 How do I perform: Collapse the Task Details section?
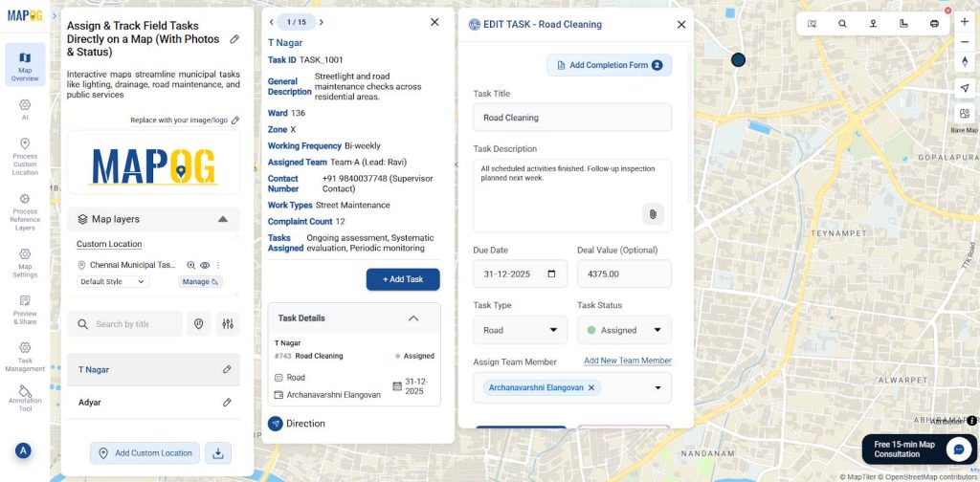[x=413, y=318]
